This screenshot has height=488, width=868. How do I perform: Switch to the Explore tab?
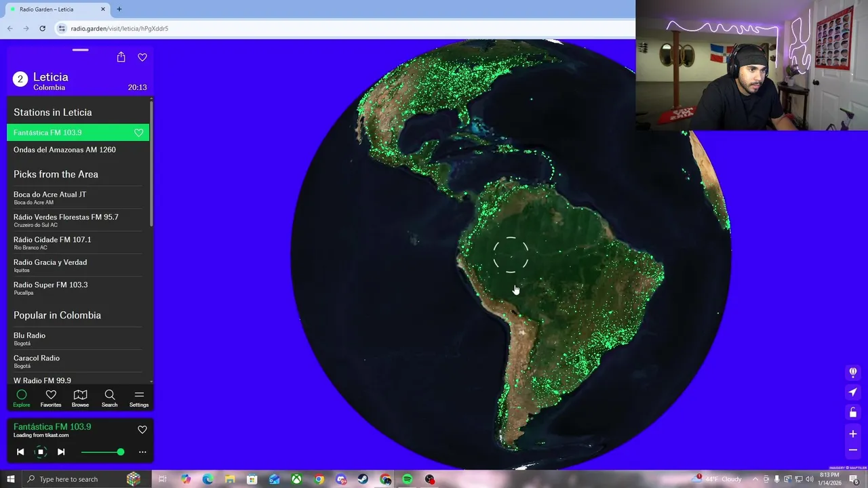point(22,399)
